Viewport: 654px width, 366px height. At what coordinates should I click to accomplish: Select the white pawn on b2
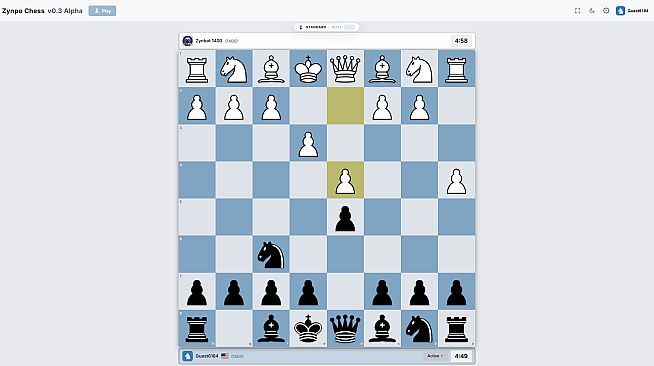click(x=419, y=107)
